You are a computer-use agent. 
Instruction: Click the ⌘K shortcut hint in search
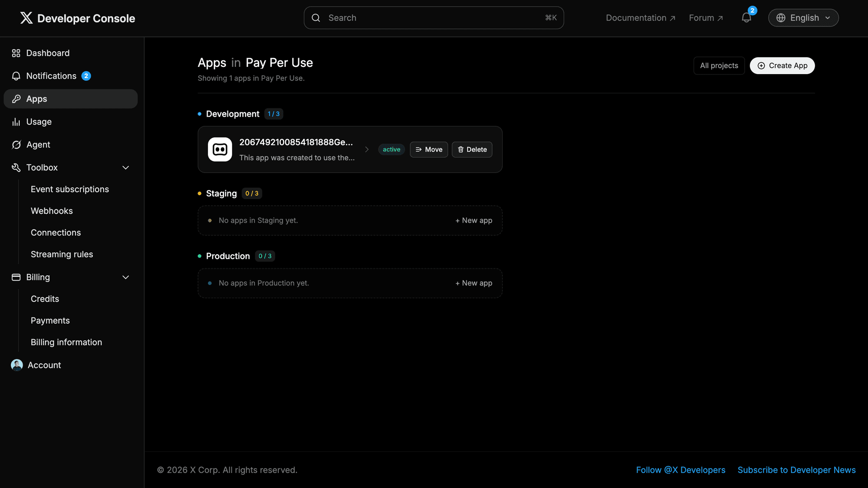[551, 18]
